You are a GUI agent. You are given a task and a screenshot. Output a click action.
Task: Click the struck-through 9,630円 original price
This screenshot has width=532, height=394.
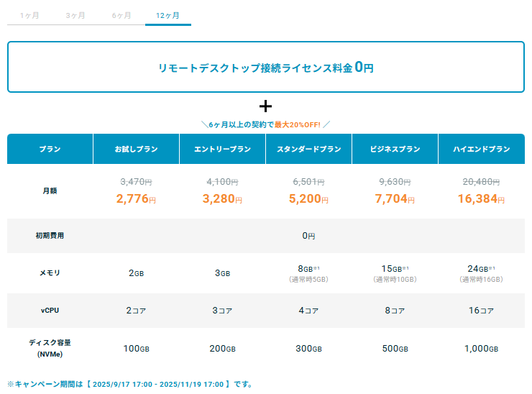[x=395, y=183]
